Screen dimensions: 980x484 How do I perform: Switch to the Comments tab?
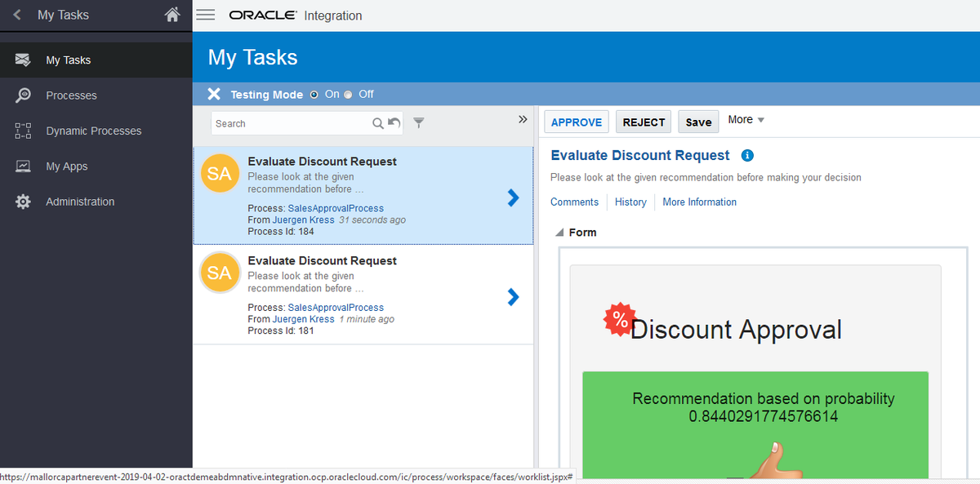(x=574, y=202)
